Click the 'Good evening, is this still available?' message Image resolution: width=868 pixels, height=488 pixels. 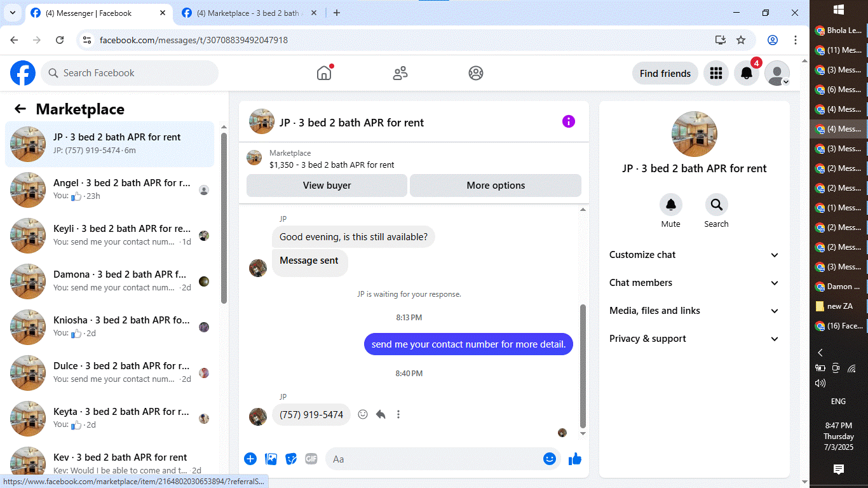[x=353, y=237]
